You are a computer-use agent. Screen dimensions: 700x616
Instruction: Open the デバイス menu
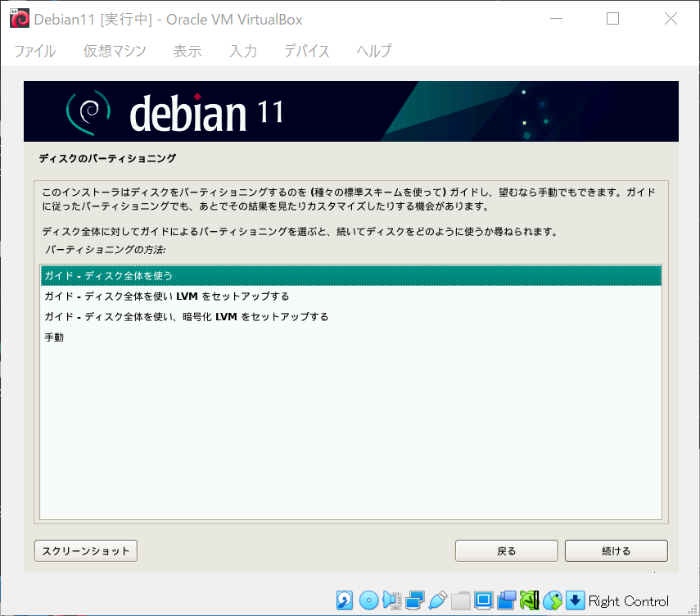tap(307, 51)
